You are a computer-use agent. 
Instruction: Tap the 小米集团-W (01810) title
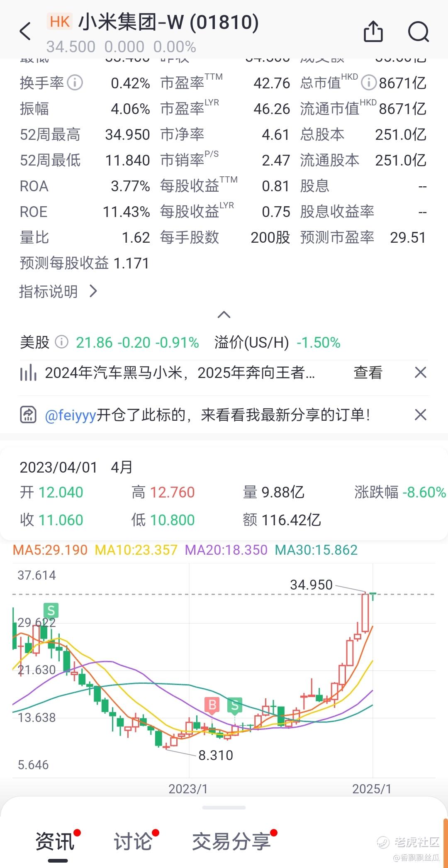tap(168, 22)
